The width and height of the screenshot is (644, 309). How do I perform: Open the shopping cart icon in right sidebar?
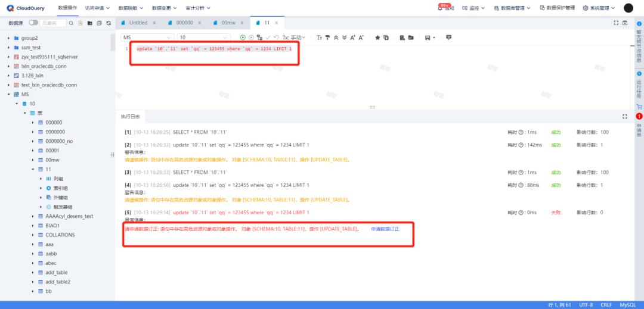639,107
